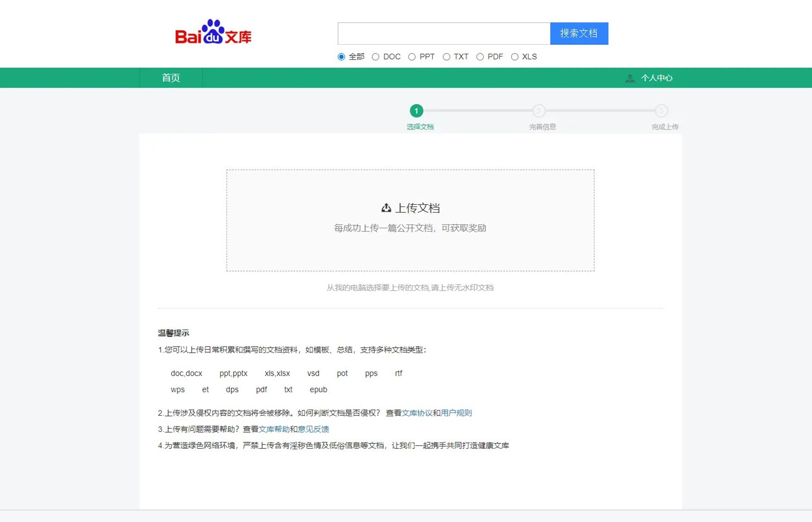Viewport: 812px width, 522px height.
Task: Click the user avatar icon in navbar
Action: click(630, 78)
